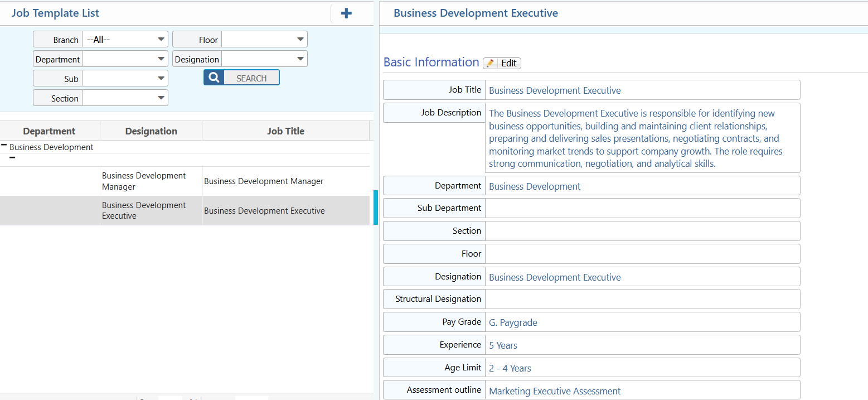Select the Business Development Executive job title row
Screen dimensions: 868x400
tap(264, 211)
